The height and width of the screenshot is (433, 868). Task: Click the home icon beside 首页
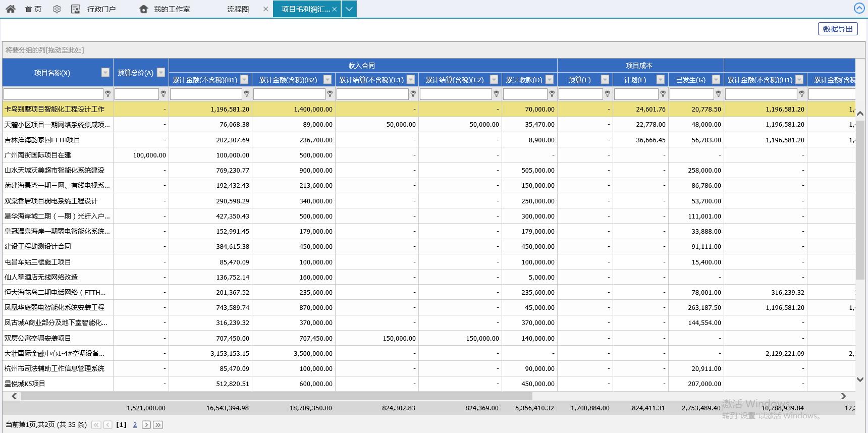pos(11,9)
